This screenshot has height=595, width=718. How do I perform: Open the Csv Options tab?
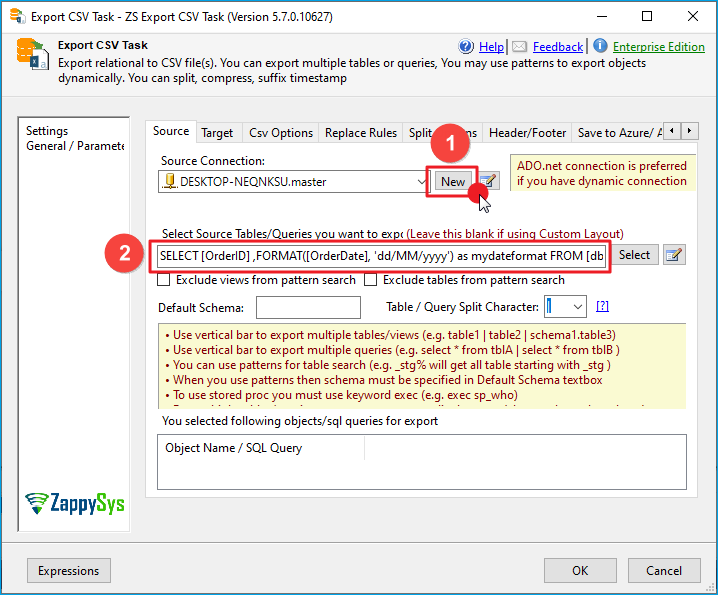(280, 133)
